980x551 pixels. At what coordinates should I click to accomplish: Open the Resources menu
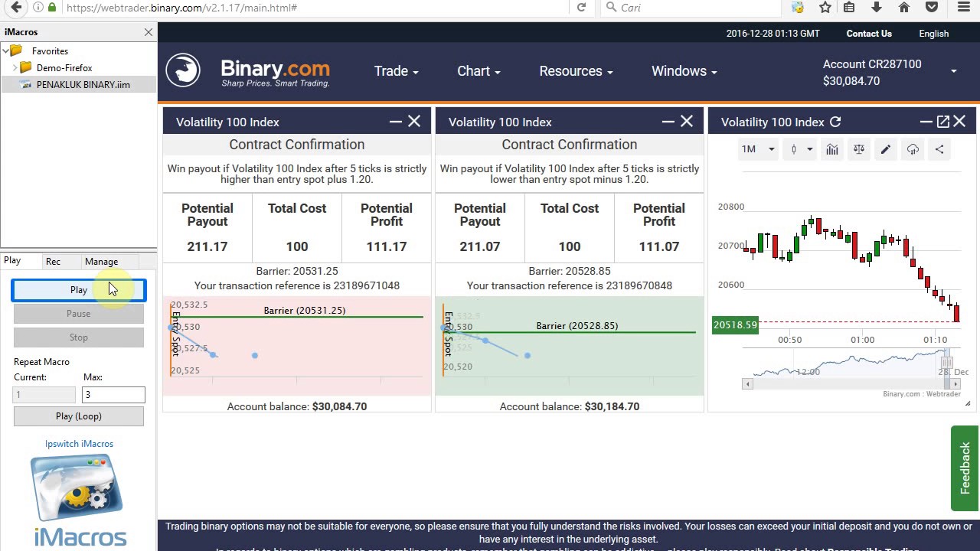576,71
